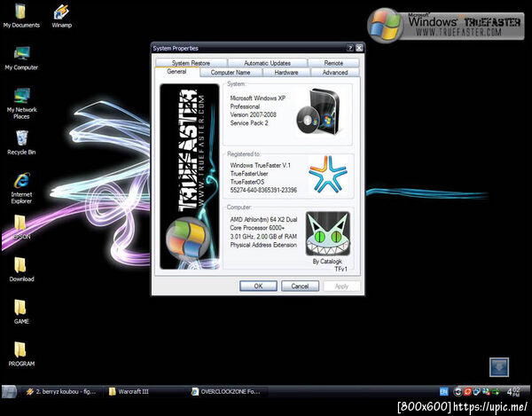The image size is (532, 416).
Task: Click the help question mark in System Properties title bar
Action: point(350,48)
